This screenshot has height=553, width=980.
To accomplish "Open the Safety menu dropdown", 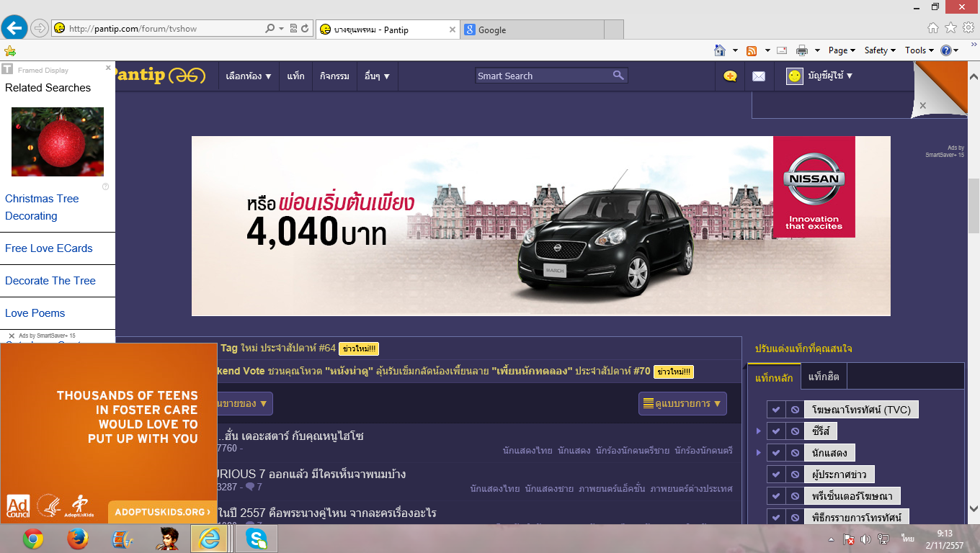I will pos(880,50).
